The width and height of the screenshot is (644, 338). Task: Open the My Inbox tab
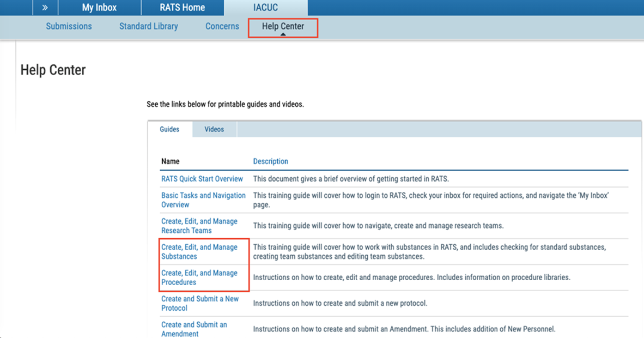pyautogui.click(x=99, y=8)
